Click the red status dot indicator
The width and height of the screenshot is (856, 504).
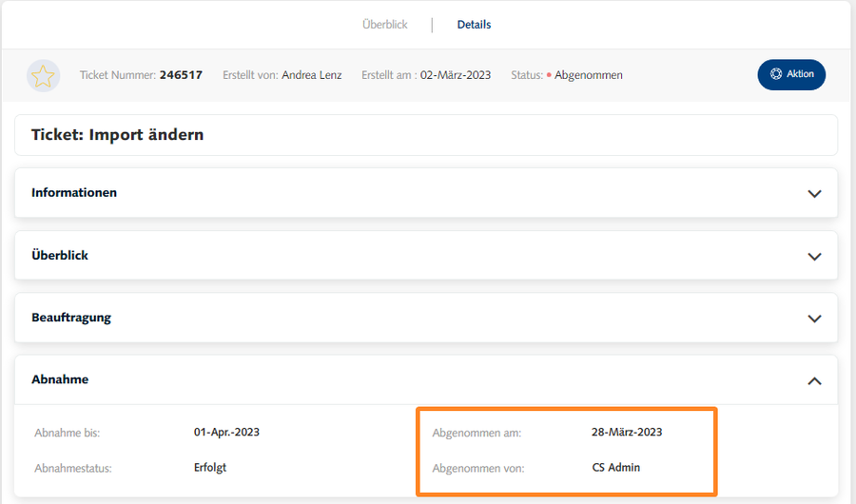click(549, 75)
